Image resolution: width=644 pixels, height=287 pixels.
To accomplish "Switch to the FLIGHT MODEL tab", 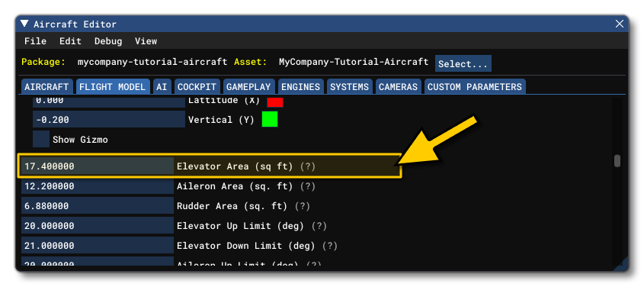I will (113, 87).
